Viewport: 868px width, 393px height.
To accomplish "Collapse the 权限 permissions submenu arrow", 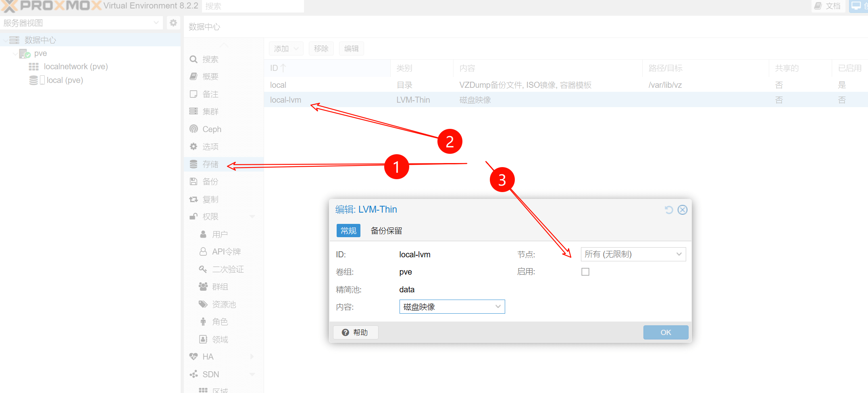I will pyautogui.click(x=252, y=217).
